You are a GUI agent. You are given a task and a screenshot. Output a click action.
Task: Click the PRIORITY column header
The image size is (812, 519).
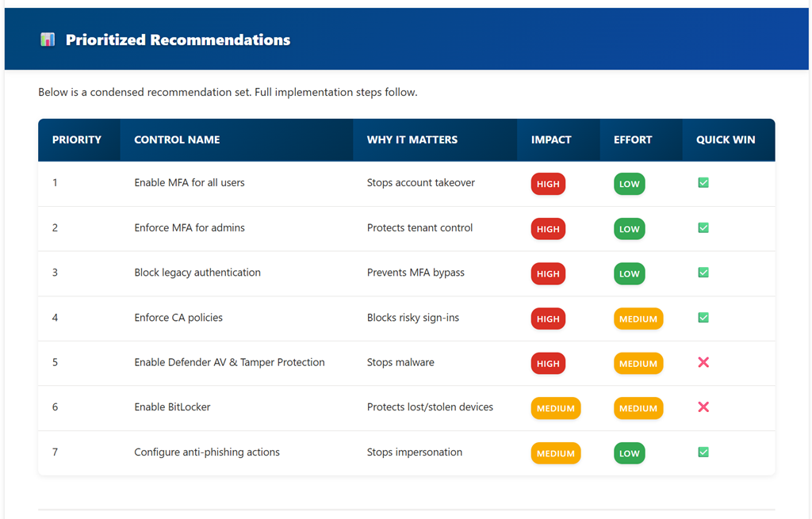pos(77,139)
